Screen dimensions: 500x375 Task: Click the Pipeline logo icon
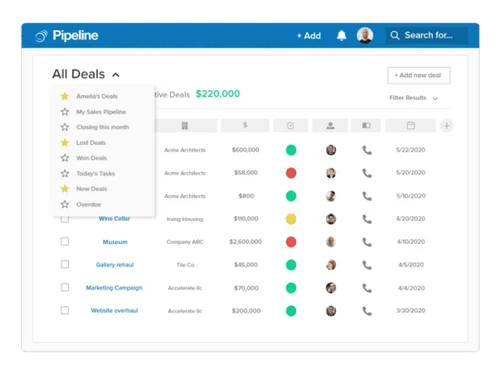click(41, 36)
